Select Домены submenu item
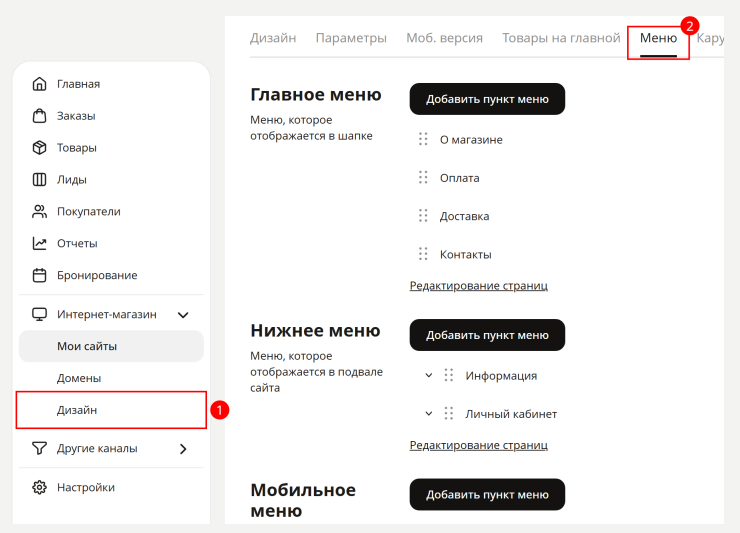 coord(111,378)
